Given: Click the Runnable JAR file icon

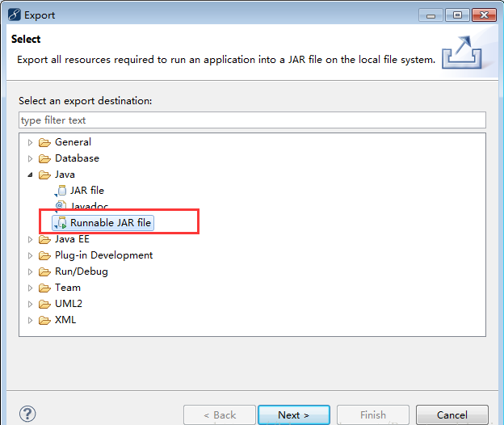Looking at the screenshot, I should pos(61,223).
